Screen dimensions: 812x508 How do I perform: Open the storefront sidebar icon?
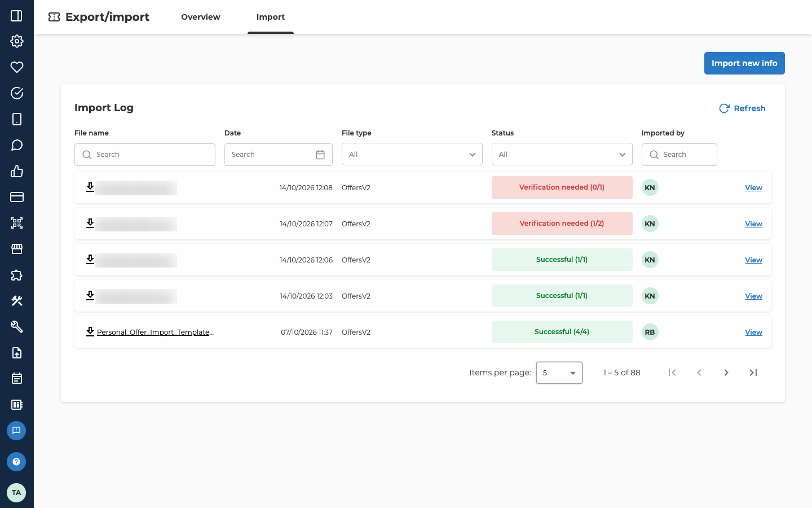[x=16, y=249]
